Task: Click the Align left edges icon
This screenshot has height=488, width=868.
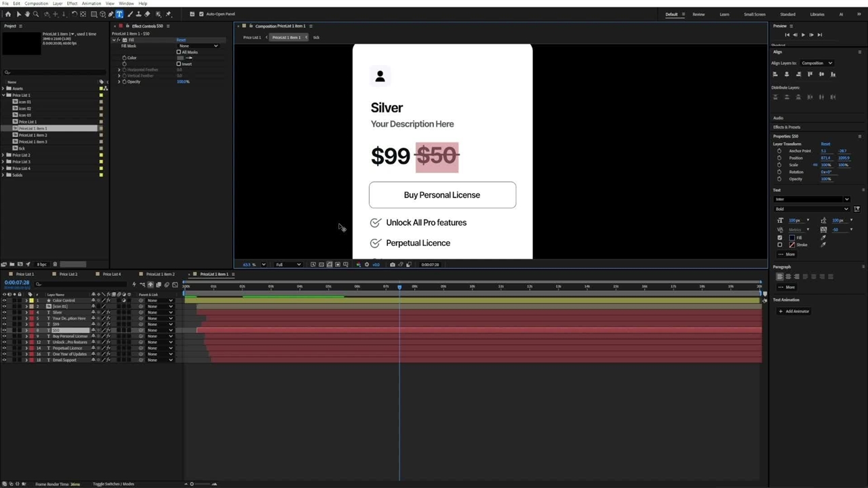Action: tap(775, 74)
